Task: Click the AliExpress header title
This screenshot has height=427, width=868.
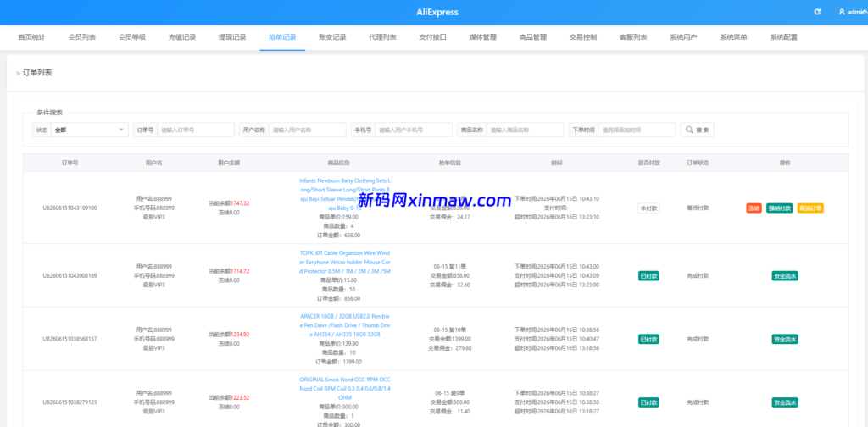Action: tap(437, 12)
